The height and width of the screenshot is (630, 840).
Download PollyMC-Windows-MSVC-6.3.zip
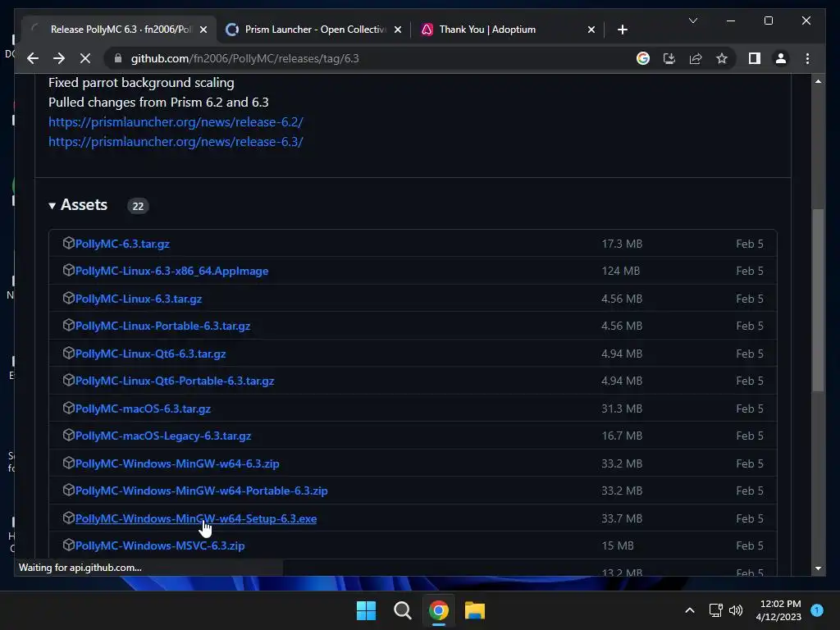coord(160,546)
